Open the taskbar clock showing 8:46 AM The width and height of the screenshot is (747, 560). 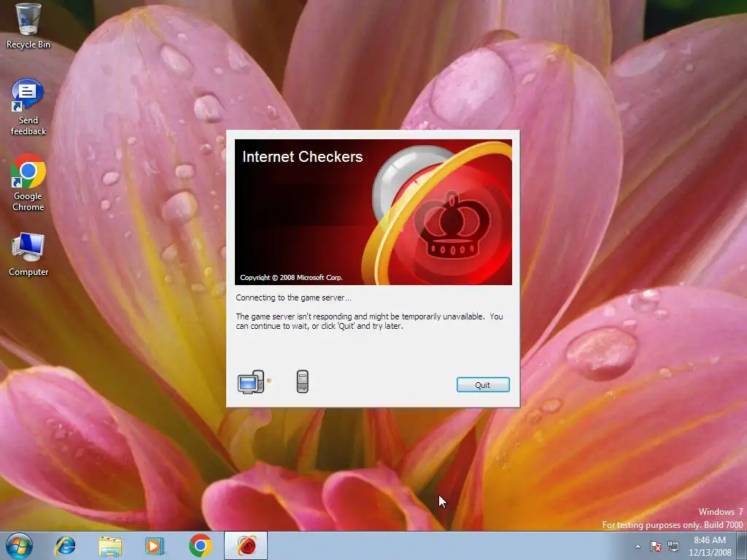[x=710, y=545]
